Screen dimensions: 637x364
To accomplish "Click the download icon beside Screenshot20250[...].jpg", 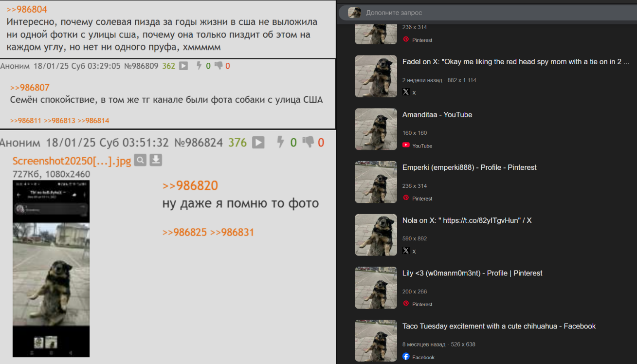I will pyautogui.click(x=156, y=160).
